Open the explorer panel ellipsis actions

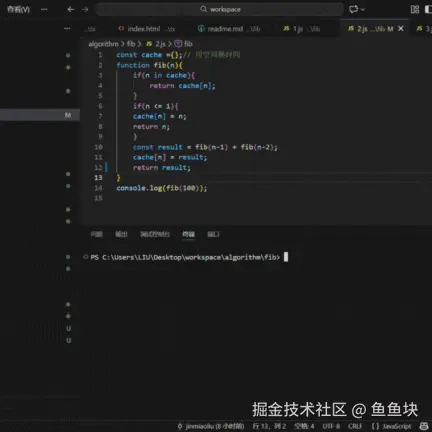pos(67,29)
